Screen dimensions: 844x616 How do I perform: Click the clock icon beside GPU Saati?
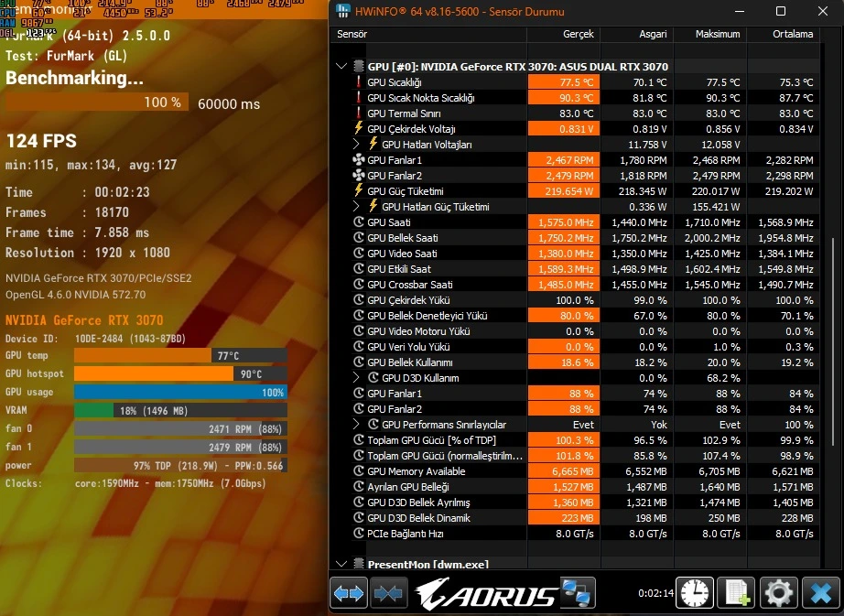click(x=359, y=222)
